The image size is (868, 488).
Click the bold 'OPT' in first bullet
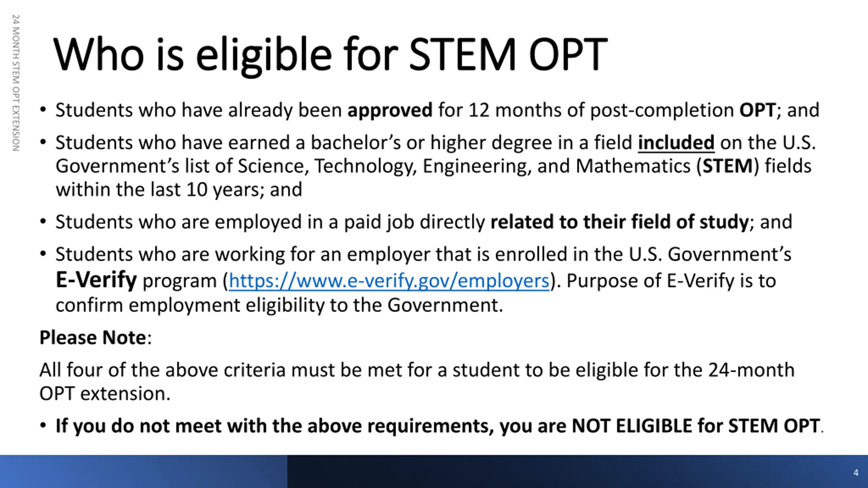(x=757, y=110)
